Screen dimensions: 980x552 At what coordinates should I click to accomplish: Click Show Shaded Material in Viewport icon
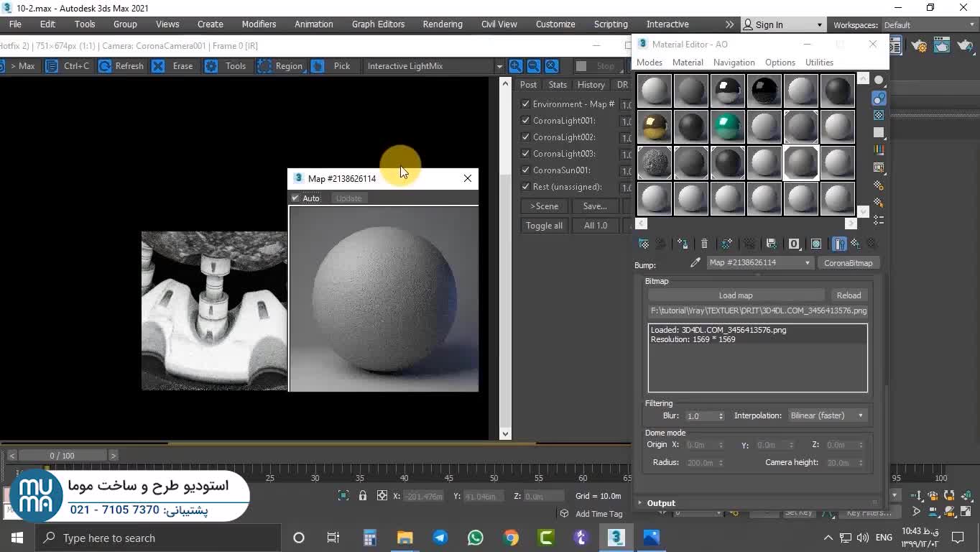816,244
